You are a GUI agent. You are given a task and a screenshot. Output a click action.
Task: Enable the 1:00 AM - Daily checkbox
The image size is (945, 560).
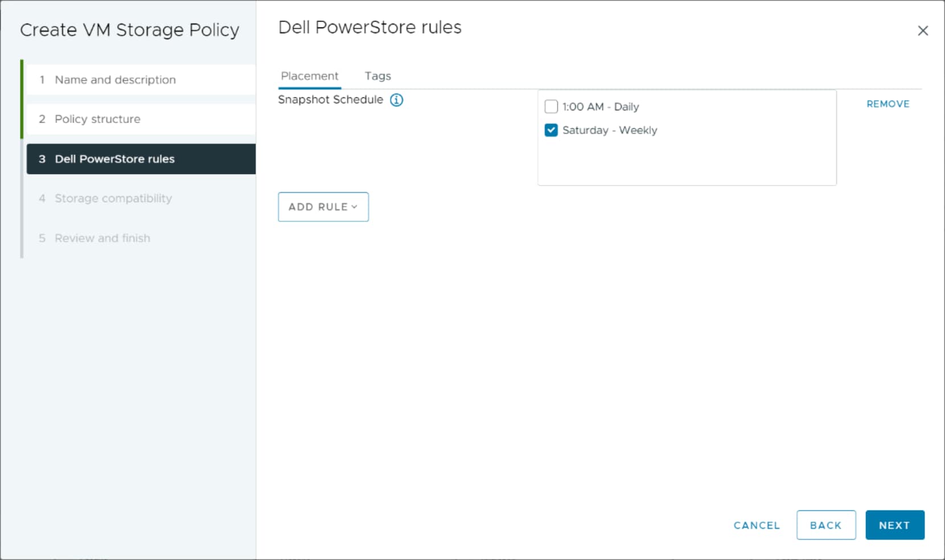point(551,106)
